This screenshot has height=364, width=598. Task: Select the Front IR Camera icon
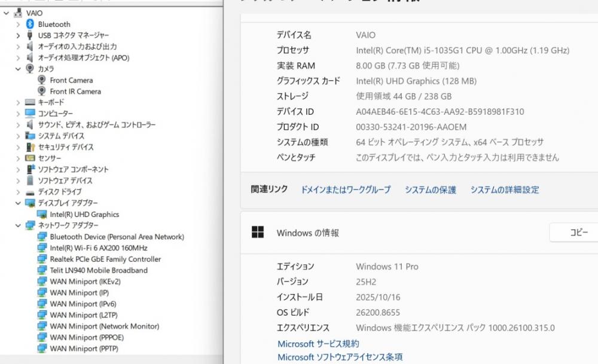pyautogui.click(x=42, y=91)
